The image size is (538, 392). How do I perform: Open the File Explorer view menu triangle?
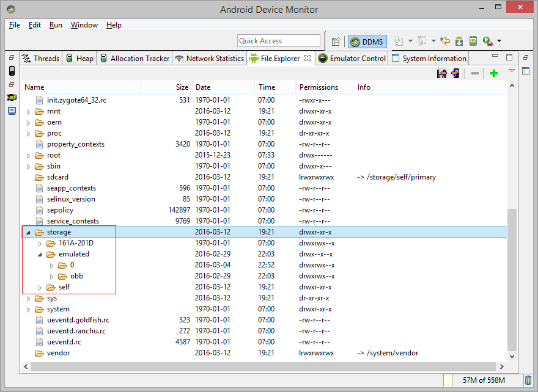(x=512, y=71)
